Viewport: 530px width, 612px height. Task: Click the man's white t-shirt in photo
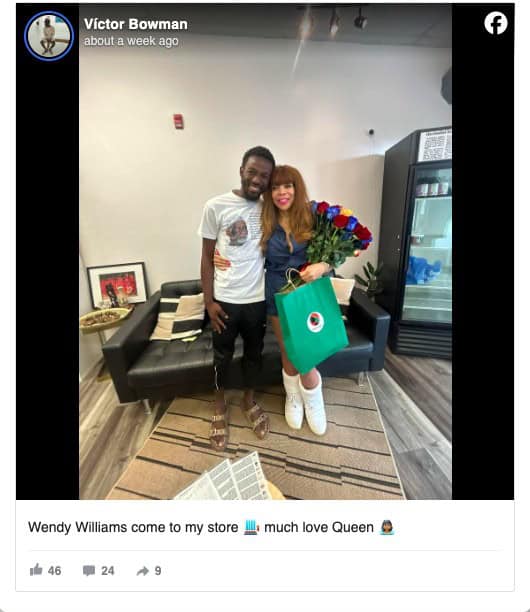coord(233,248)
